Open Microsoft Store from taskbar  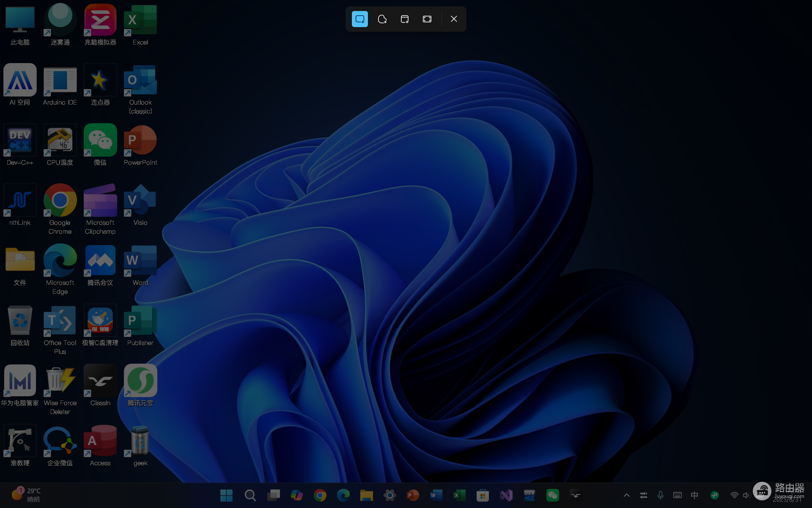[483, 495]
